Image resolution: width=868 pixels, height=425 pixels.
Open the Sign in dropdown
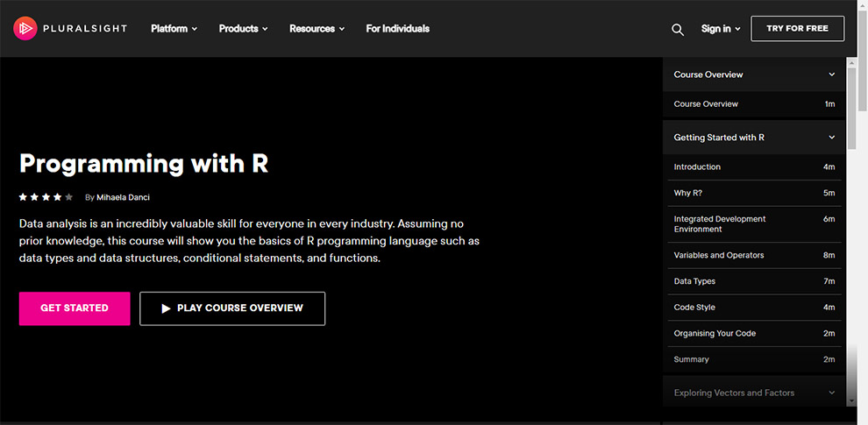pos(720,29)
